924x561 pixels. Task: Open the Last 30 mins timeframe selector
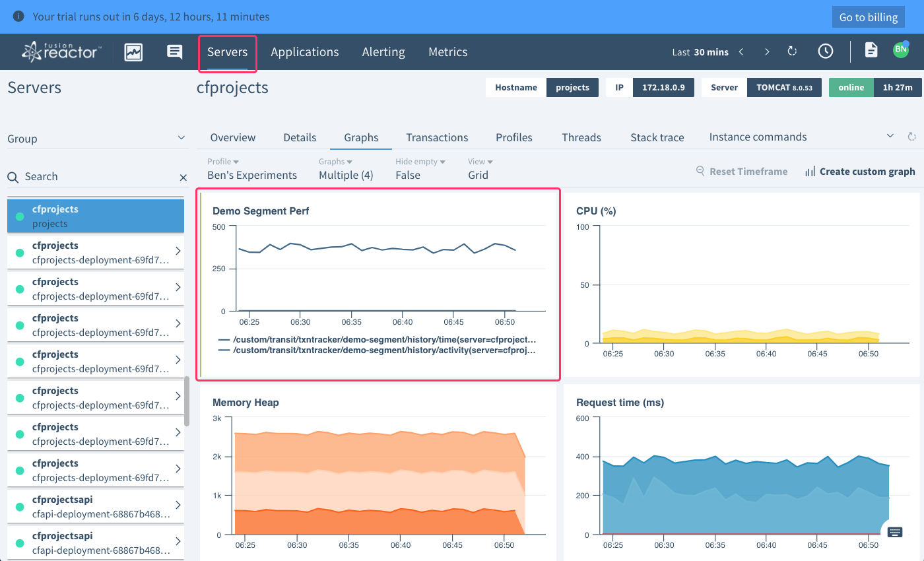tap(700, 51)
